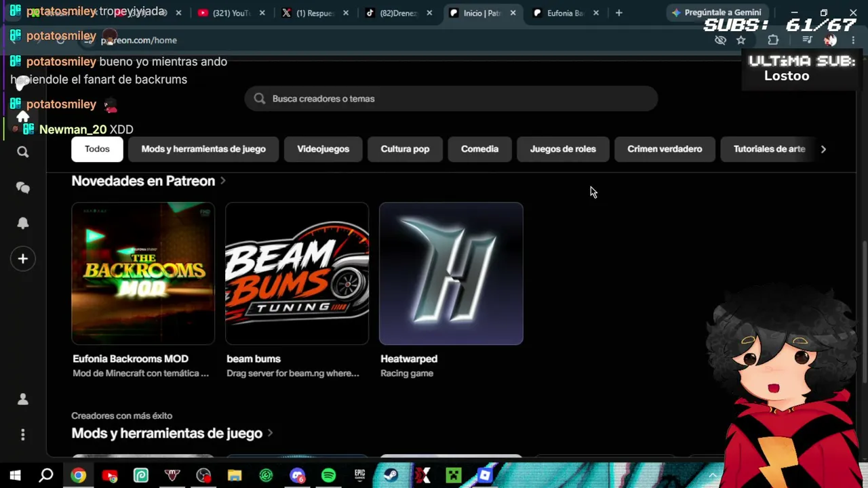Click the Creadores con más éxito label
The height and width of the screenshot is (488, 868).
pyautogui.click(x=121, y=415)
